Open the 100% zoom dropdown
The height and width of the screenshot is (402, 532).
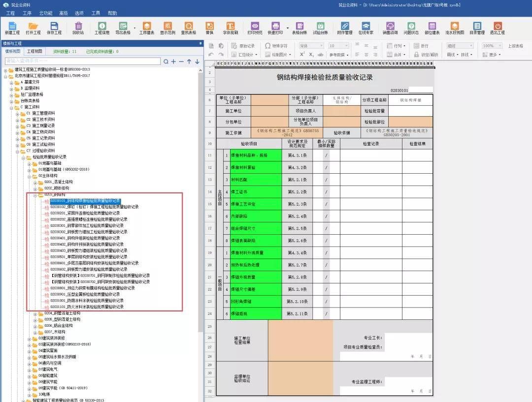pos(492,46)
